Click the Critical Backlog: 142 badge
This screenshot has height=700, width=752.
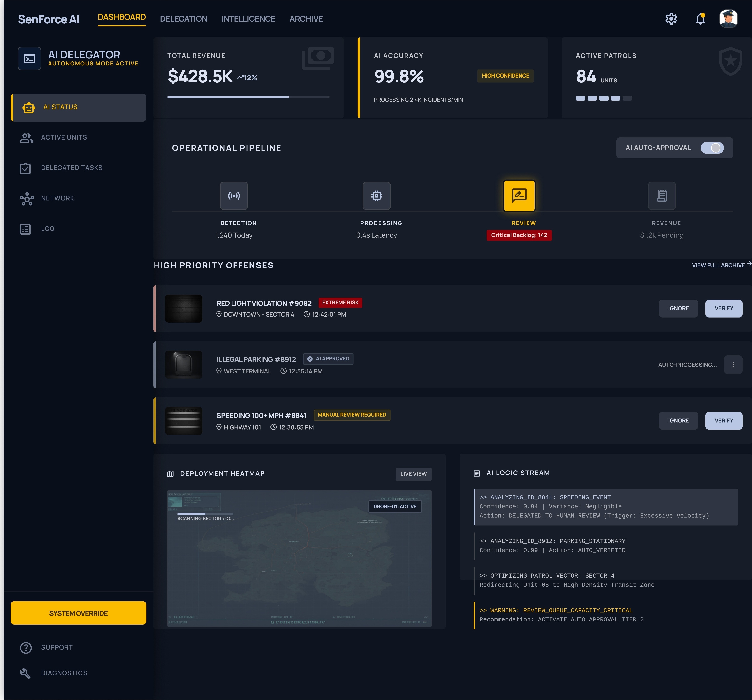click(519, 235)
